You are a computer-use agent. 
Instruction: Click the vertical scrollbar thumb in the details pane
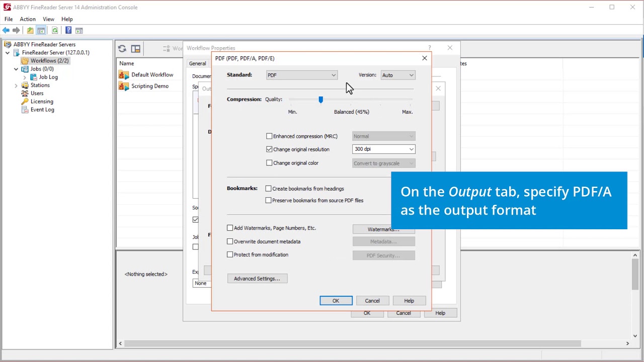point(635,275)
